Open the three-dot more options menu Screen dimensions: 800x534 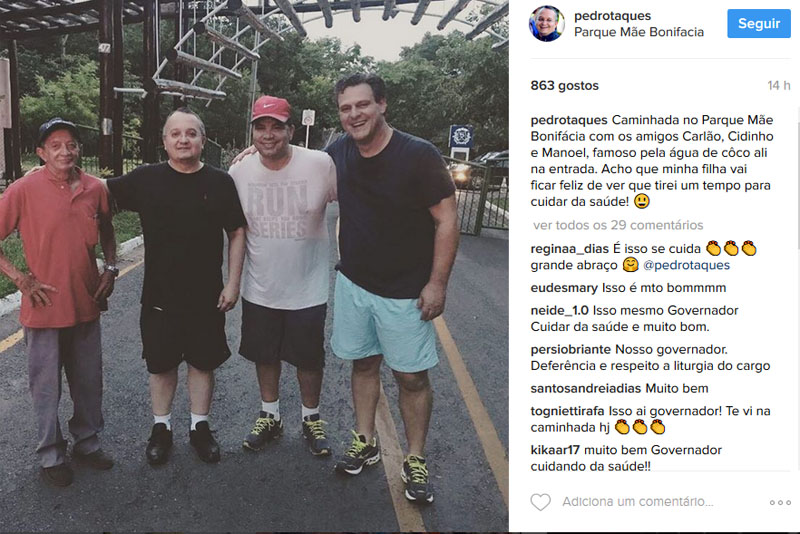point(780,502)
